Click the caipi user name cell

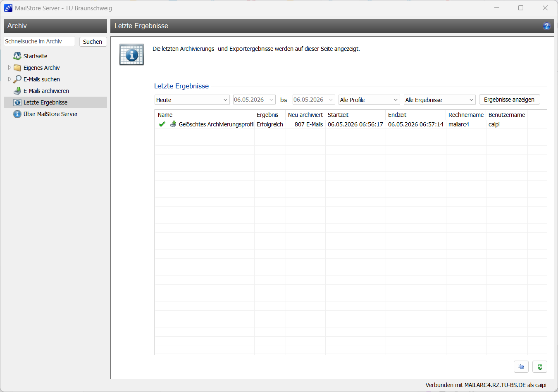click(x=494, y=124)
